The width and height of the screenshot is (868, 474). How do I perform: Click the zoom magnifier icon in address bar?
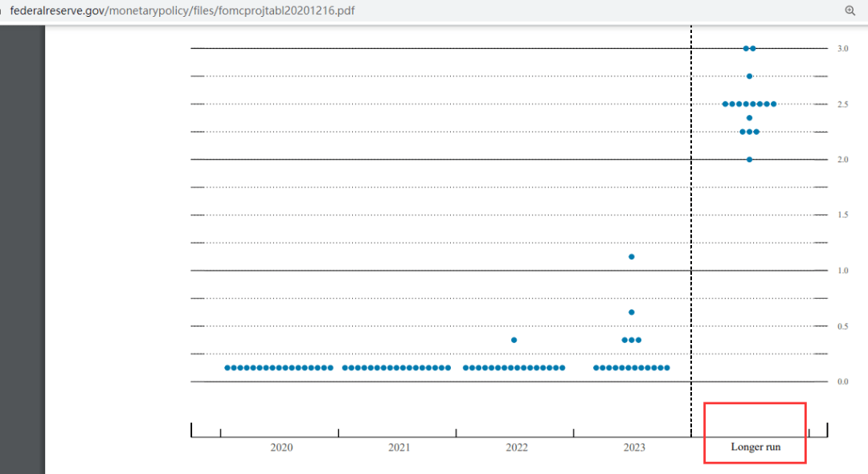(x=850, y=10)
